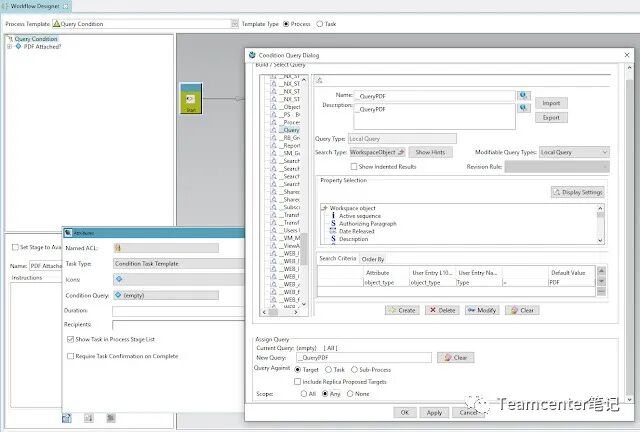Click Apply in Condition Query Dialog
The image size is (640, 432).
pyautogui.click(x=434, y=412)
